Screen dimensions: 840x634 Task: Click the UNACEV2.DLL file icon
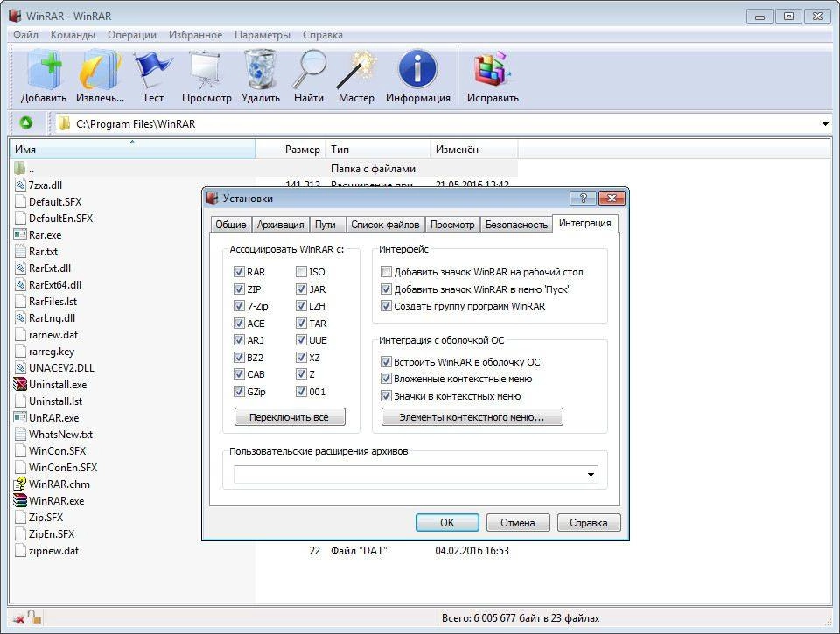[20, 368]
